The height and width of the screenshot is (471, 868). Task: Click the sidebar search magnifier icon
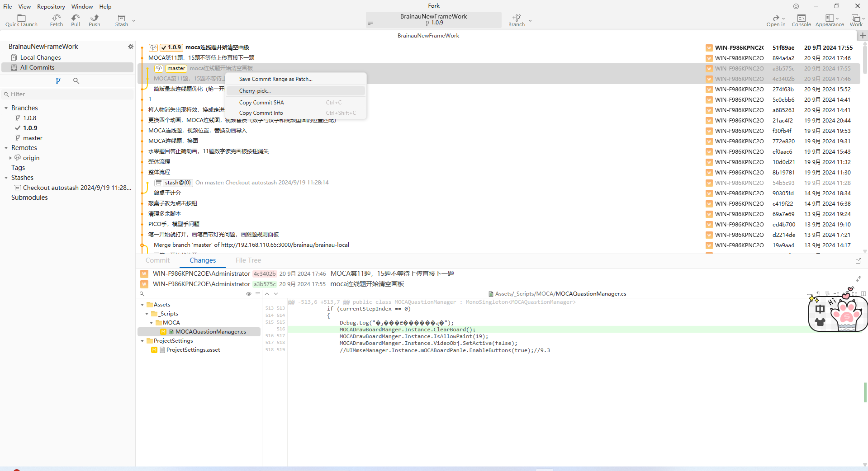[76, 80]
